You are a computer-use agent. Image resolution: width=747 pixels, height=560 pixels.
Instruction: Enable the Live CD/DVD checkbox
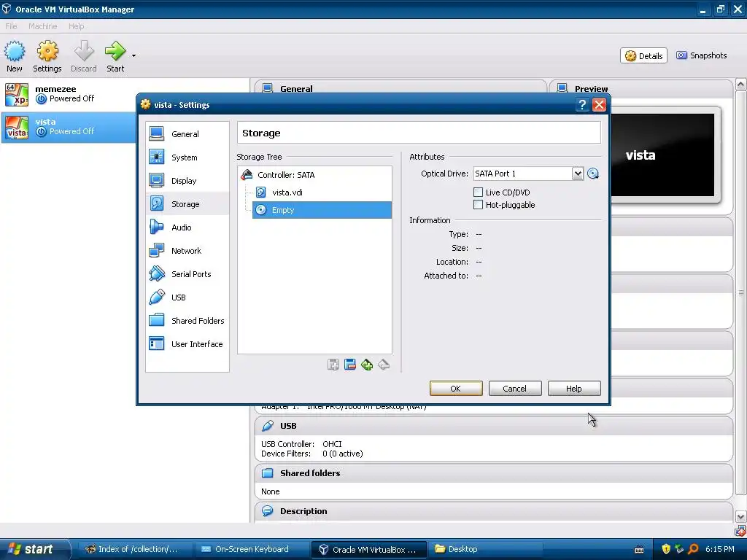478,192
